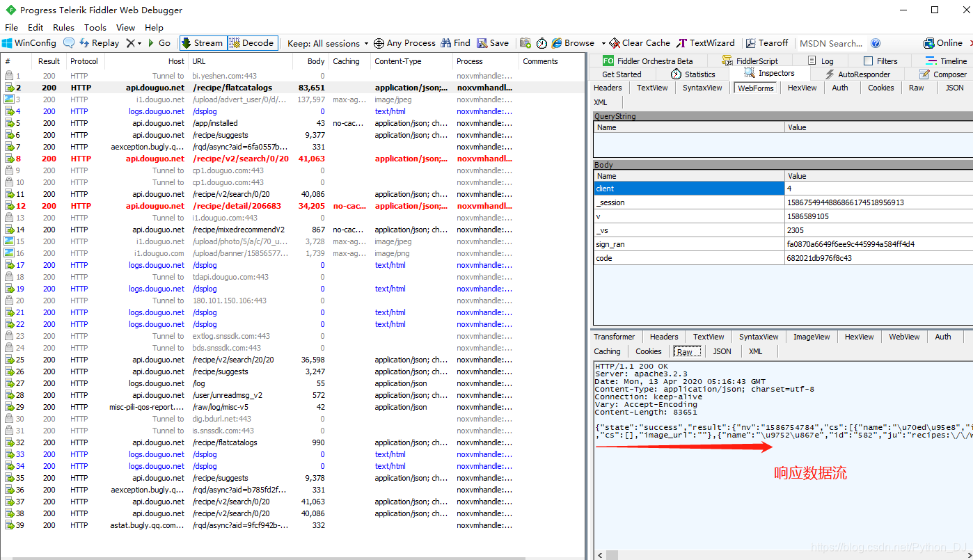The image size is (973, 560).
Task: Click the sign_ran value cell
Action: [x=878, y=244]
